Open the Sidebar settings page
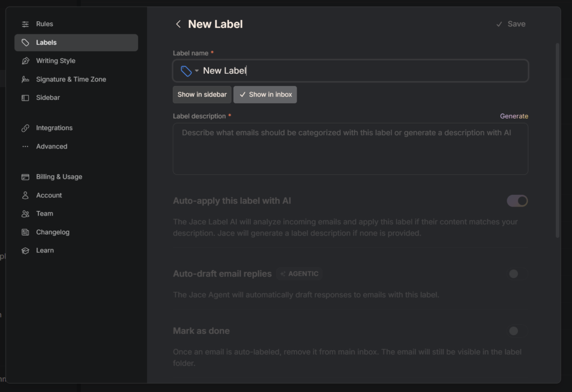This screenshot has height=392, width=572. click(x=48, y=98)
